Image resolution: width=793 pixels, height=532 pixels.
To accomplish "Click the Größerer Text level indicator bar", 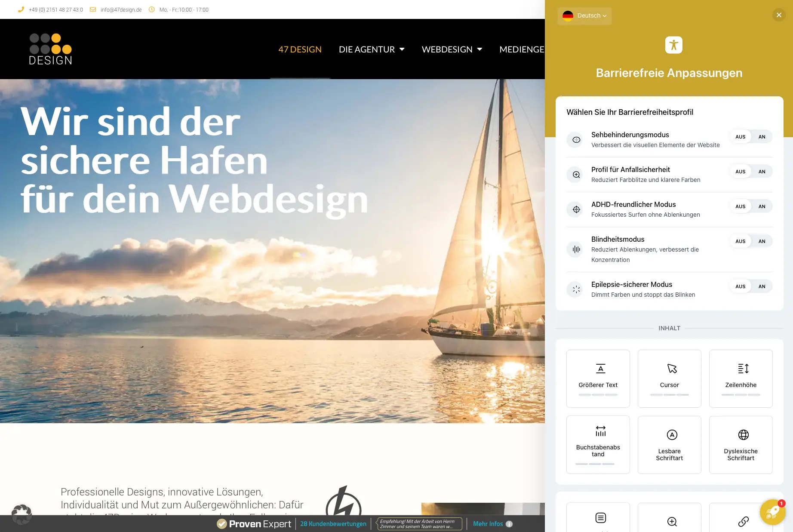I will (598, 395).
